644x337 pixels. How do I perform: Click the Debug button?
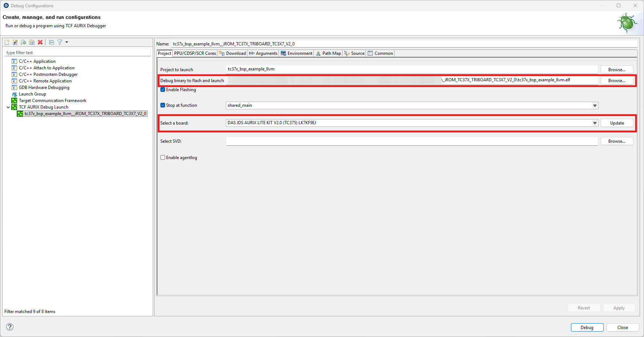tap(587, 328)
